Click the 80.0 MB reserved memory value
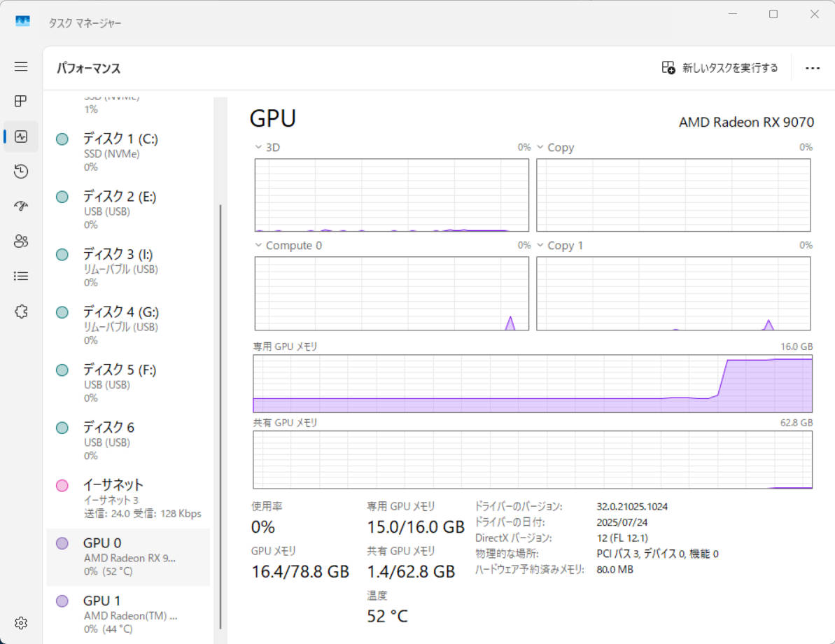835x644 pixels. (615, 569)
